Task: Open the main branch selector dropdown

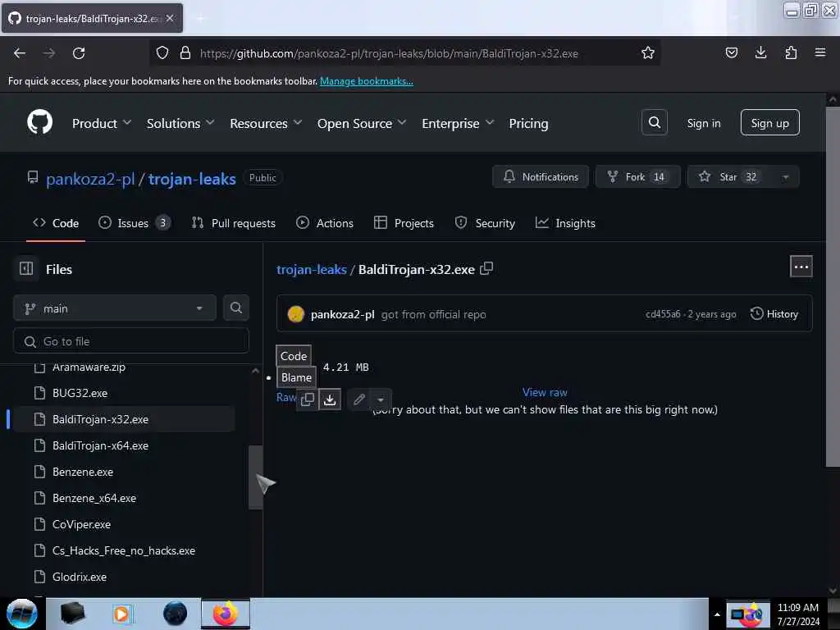Action: click(115, 308)
